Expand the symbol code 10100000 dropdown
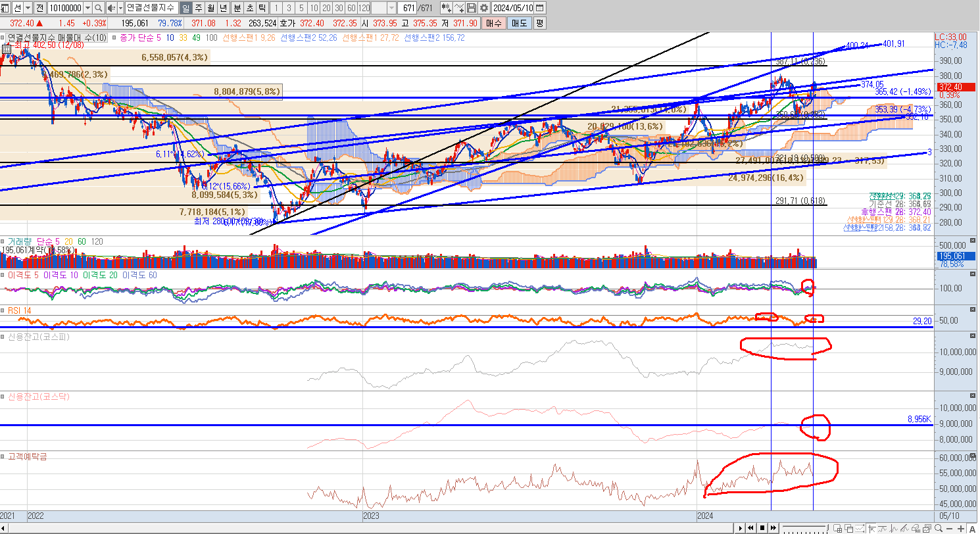980x534 pixels. point(87,8)
